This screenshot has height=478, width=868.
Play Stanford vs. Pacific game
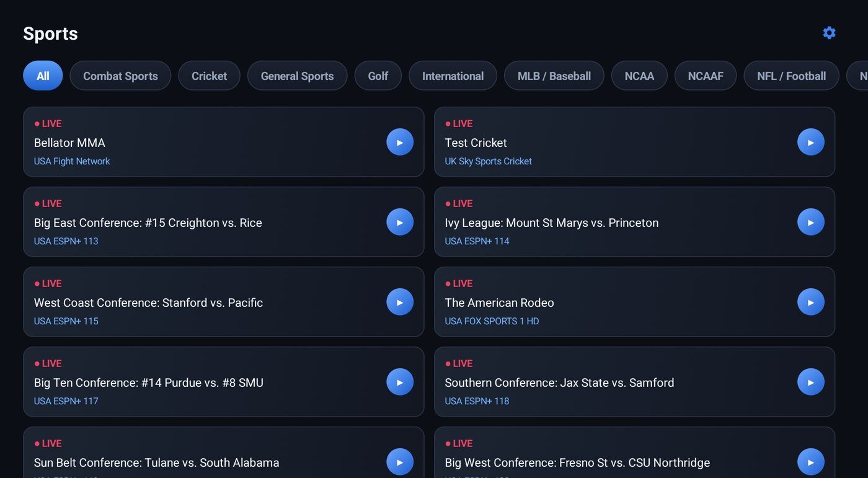tap(400, 302)
